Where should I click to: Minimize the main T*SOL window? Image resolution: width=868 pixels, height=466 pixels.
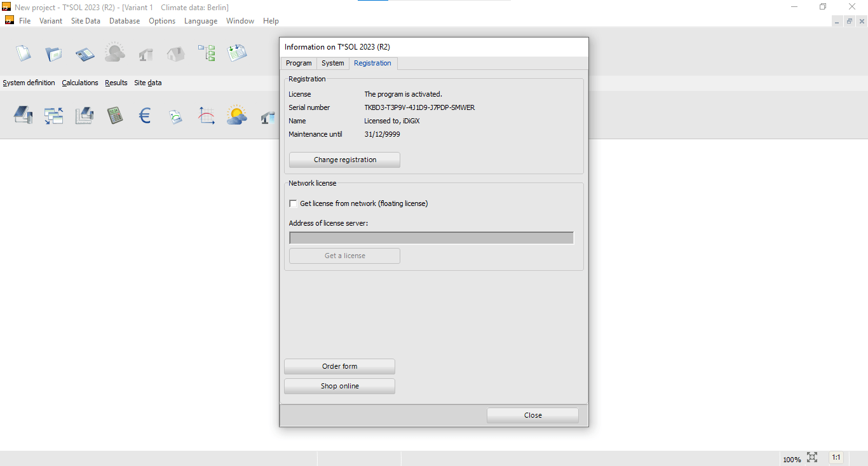pos(795,6)
